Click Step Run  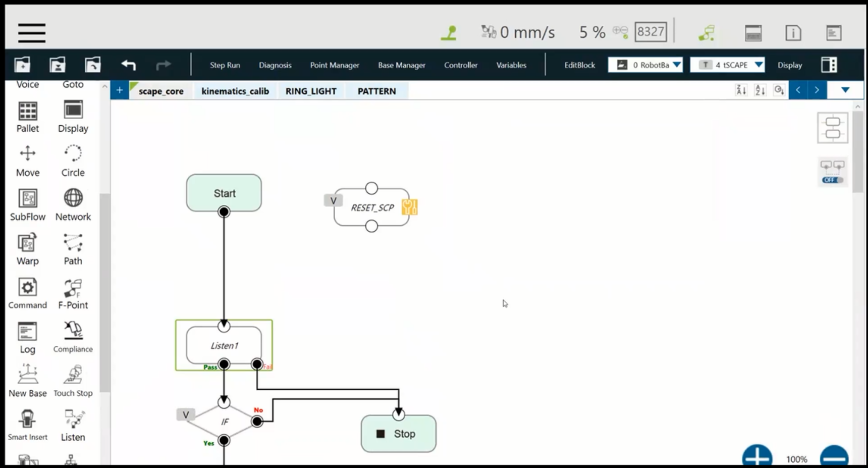[225, 65]
